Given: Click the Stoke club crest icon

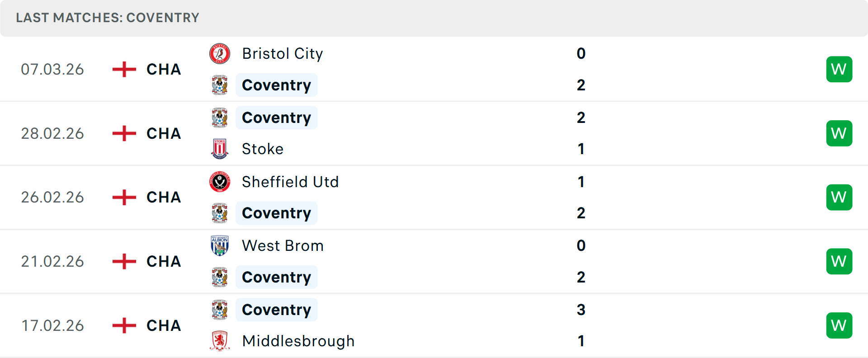Looking at the screenshot, I should coord(220,149).
